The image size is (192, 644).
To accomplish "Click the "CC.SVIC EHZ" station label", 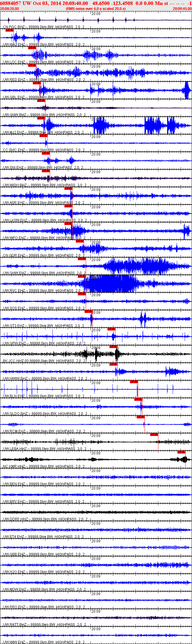I will (x=14, y=150).
